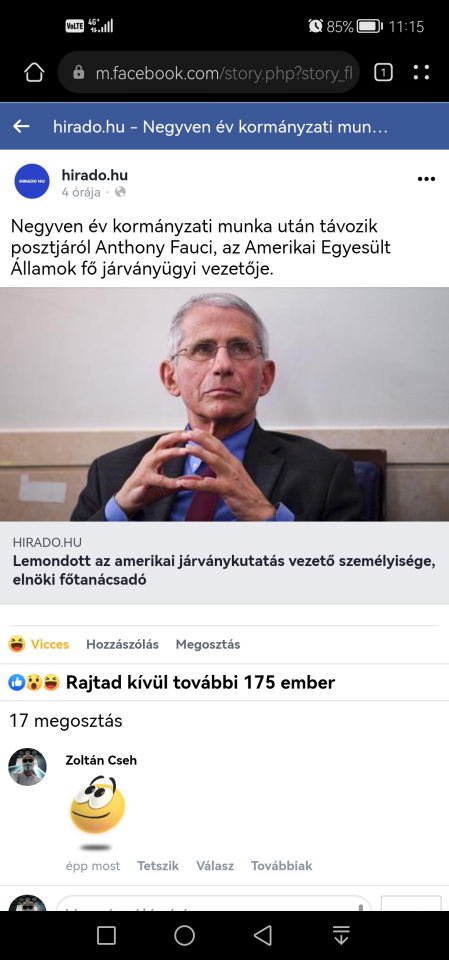Open the browser tab switcher
The height and width of the screenshot is (960, 449).
pyautogui.click(x=383, y=73)
